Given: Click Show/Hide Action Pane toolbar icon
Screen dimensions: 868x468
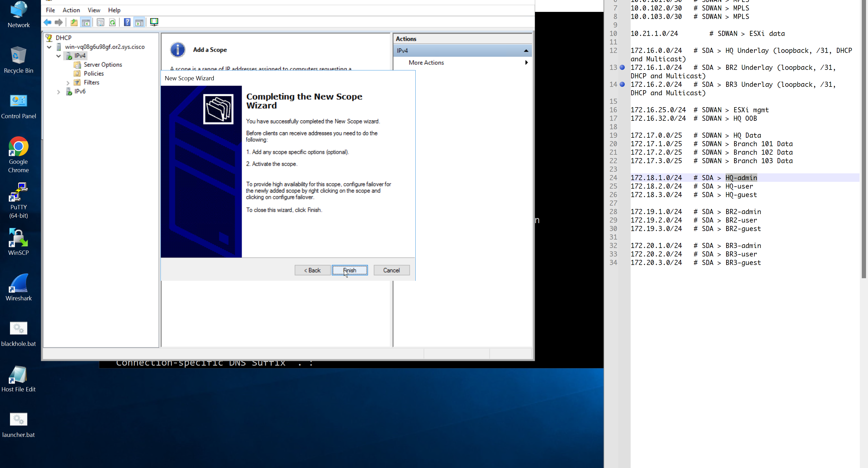Looking at the screenshot, I should click(x=139, y=22).
